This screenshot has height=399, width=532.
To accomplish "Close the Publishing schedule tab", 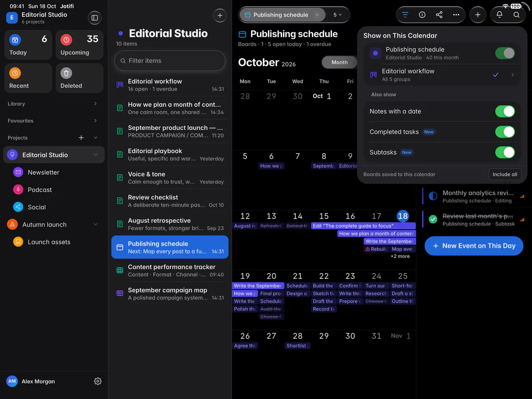I will point(317,15).
